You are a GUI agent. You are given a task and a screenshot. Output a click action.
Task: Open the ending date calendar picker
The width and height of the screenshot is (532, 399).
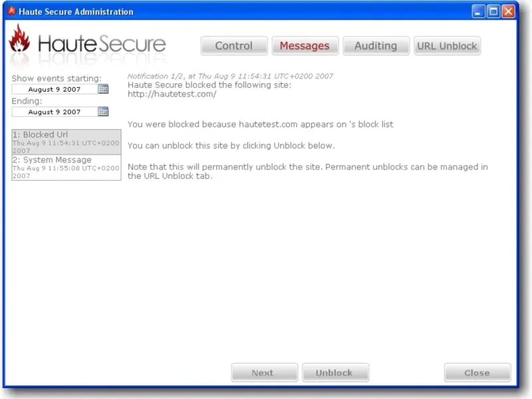103,112
